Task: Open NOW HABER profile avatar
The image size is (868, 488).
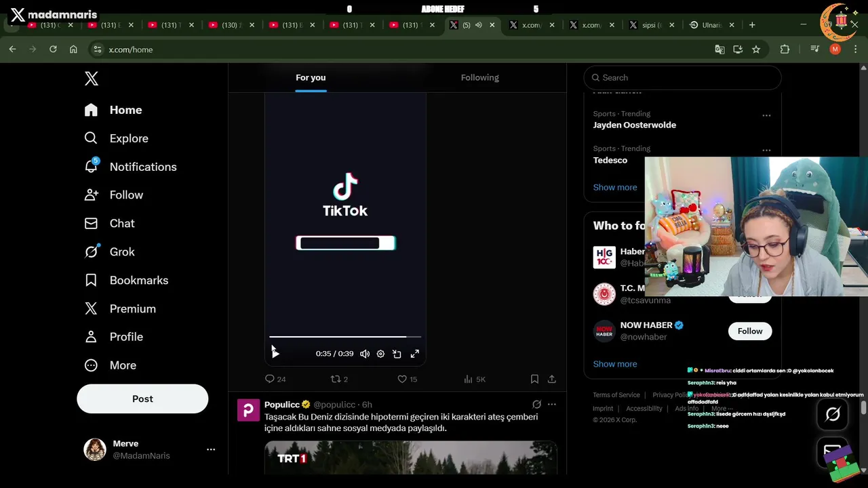Action: click(604, 331)
